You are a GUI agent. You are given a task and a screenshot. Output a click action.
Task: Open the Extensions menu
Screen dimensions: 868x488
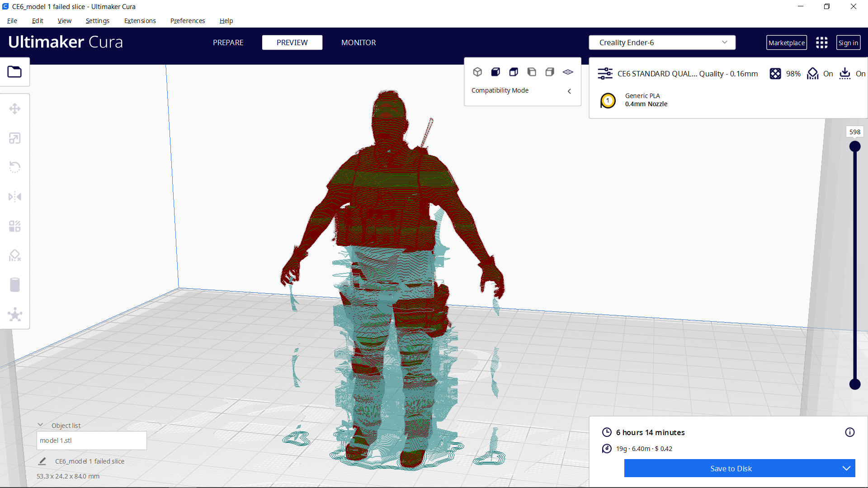(140, 21)
